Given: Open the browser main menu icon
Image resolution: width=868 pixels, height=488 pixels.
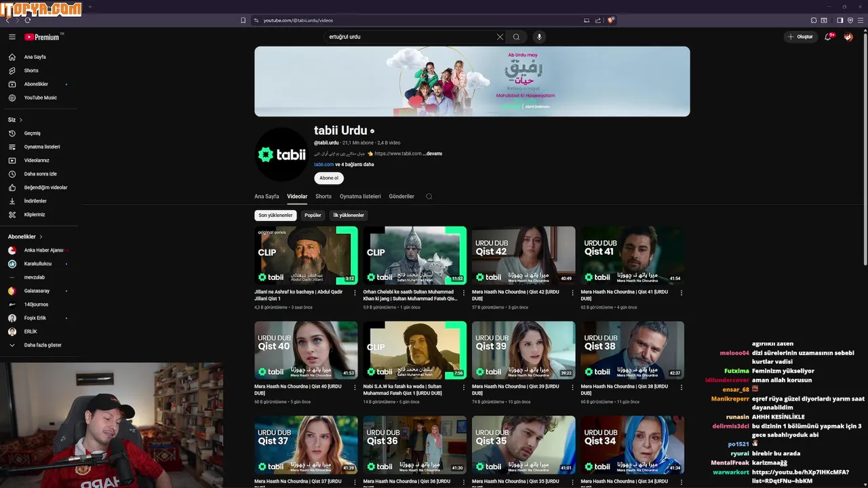Looking at the screenshot, I should tap(861, 20).
